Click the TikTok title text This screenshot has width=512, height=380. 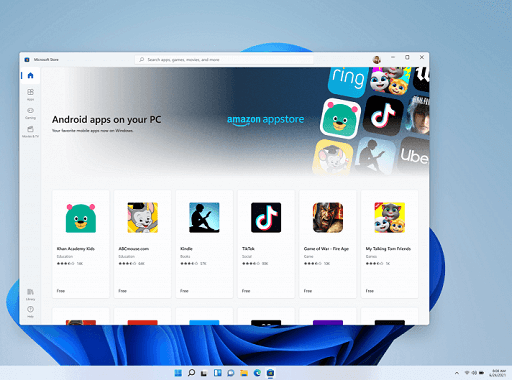[248, 249]
